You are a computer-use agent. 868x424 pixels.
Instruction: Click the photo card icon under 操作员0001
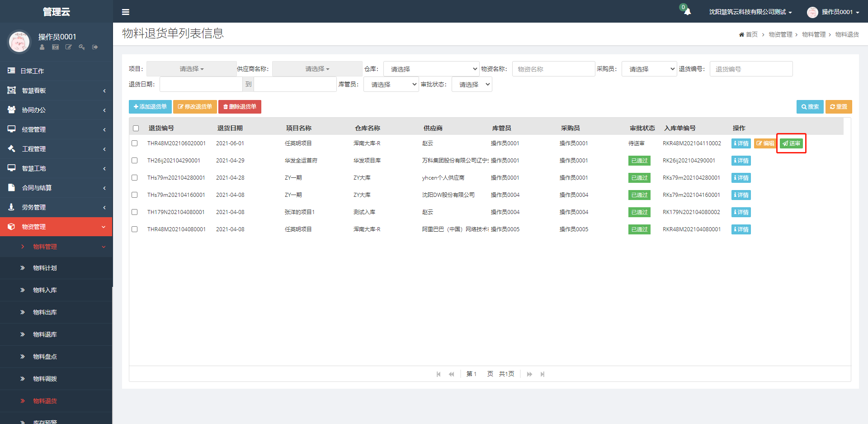[x=55, y=47]
